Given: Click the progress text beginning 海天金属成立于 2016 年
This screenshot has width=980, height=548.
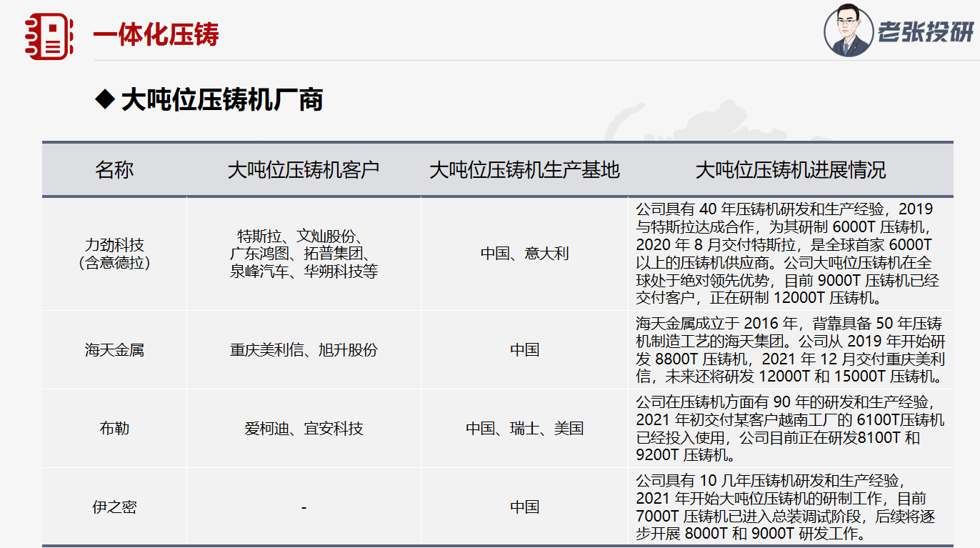Looking at the screenshot, I should (x=791, y=349).
